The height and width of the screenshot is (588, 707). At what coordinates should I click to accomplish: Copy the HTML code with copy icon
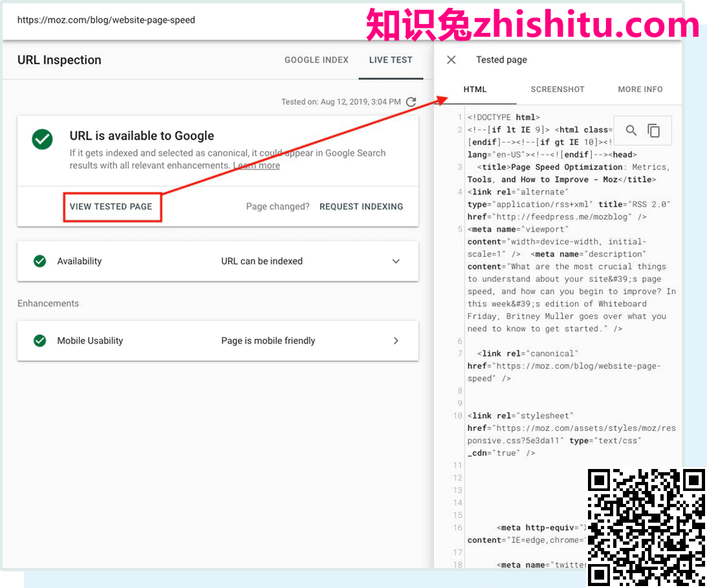654,130
